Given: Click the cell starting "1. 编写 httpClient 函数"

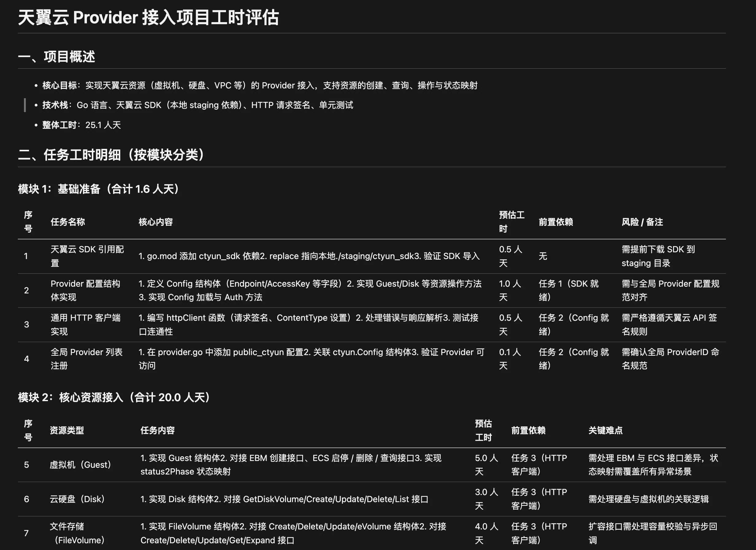Looking at the screenshot, I should pos(309,325).
